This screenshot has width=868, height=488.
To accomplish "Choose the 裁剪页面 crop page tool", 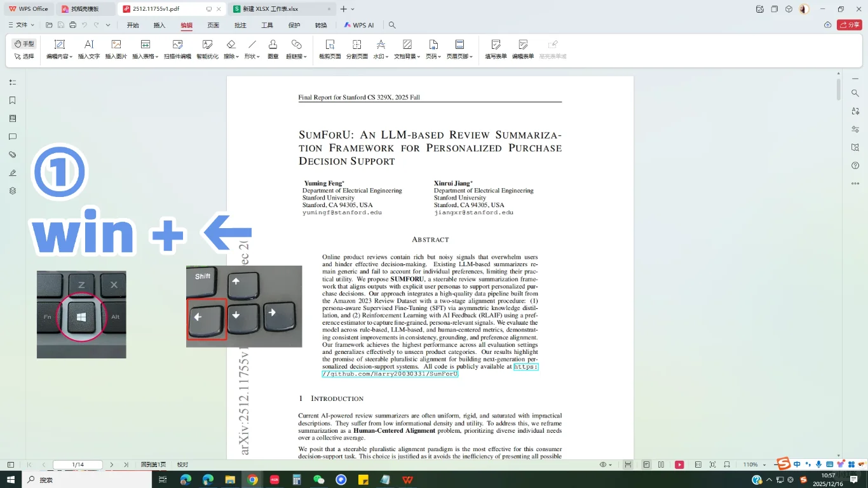I will coord(330,49).
